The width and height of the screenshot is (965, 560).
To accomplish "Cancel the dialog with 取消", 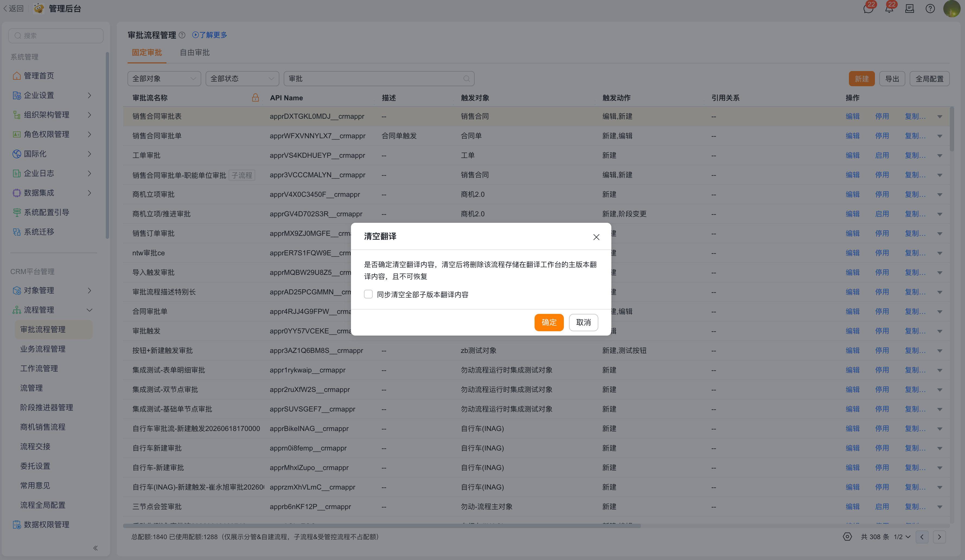I will point(583,322).
